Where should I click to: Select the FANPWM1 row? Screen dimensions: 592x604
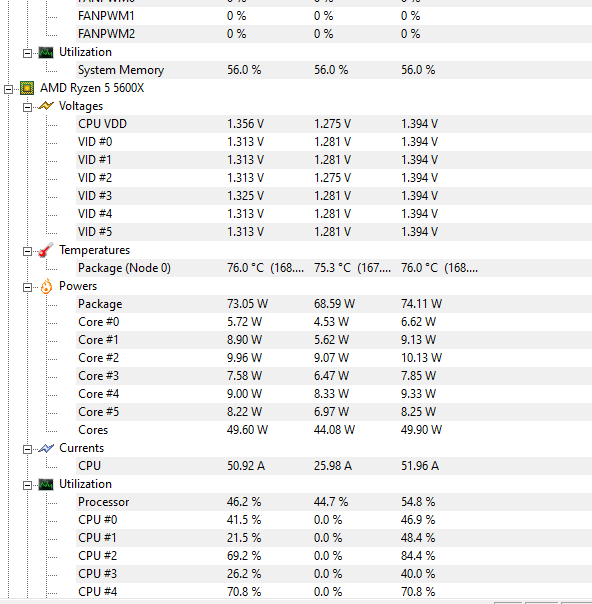(x=334, y=16)
